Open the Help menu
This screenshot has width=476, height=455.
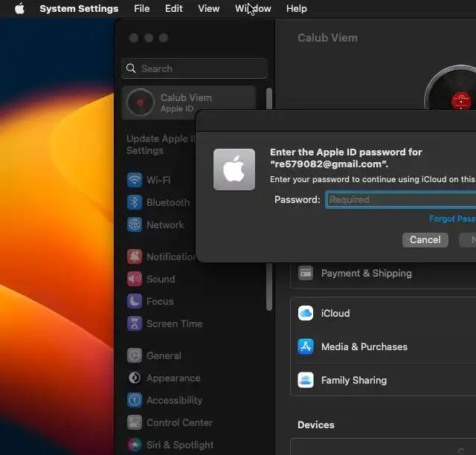point(296,8)
